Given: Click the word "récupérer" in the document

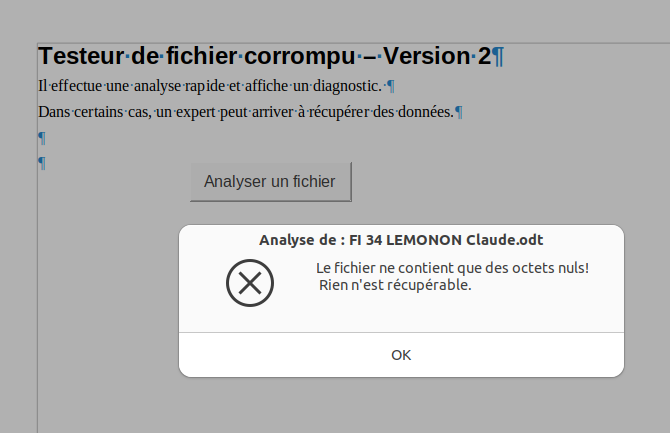Looking at the screenshot, I should pos(351,111).
